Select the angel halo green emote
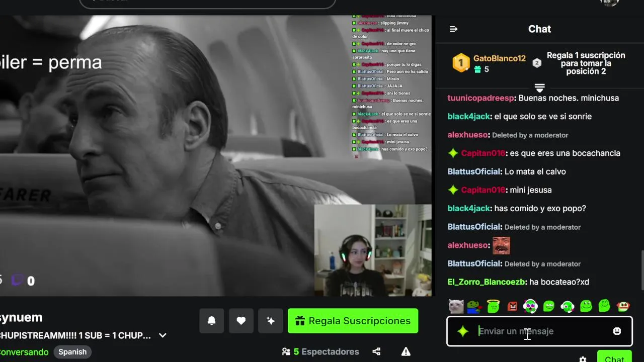The image size is (644, 362). [x=493, y=306]
